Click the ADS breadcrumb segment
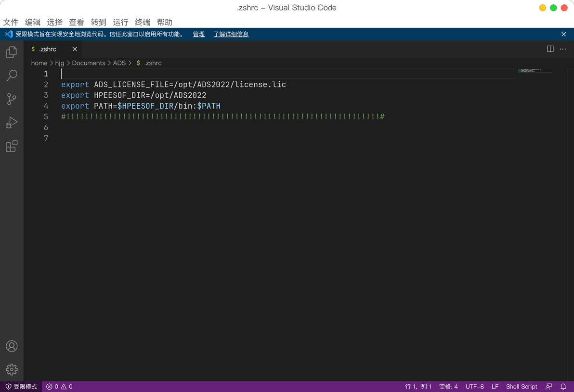Screen dimensions: 574x392 click(119, 63)
